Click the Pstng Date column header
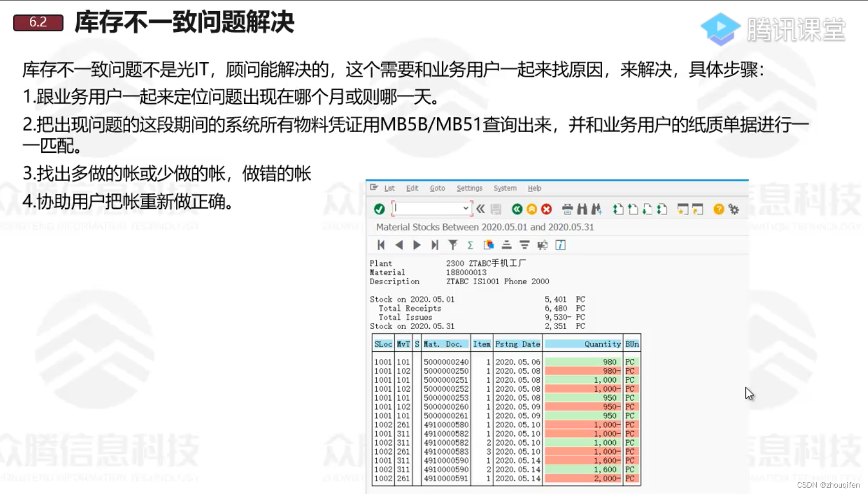Viewport: 868px width, 494px height. (x=518, y=344)
